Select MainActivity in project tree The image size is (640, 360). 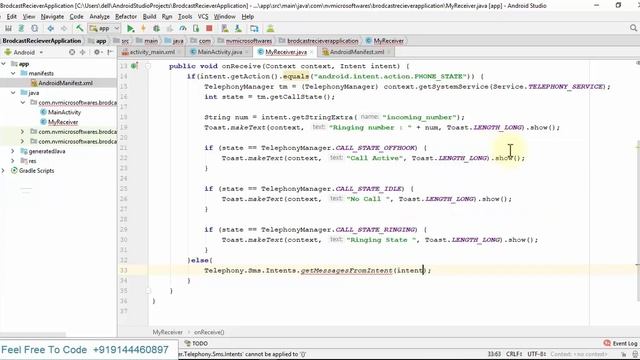[64, 112]
